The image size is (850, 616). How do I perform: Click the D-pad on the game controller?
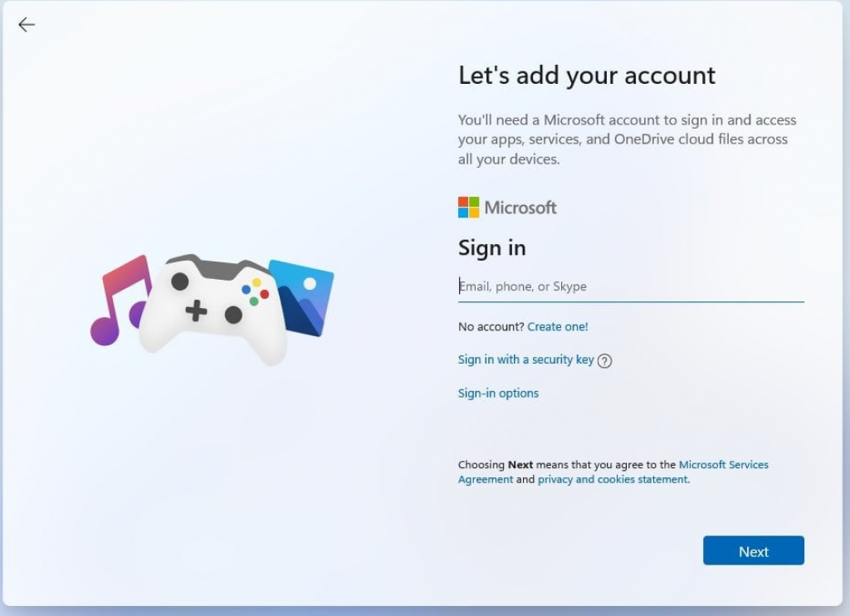[196, 311]
